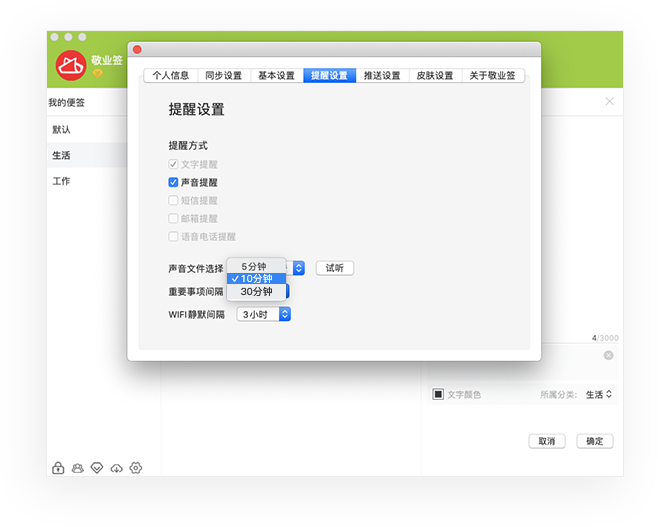Toggle the 邮箱提醒 checkbox

click(174, 218)
